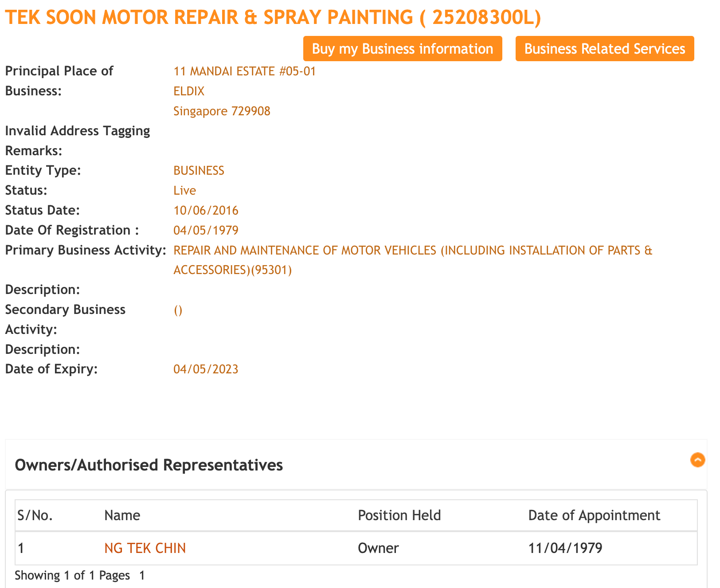The image size is (720, 588).
Task: Click the Date of Appointment column header
Action: click(x=594, y=515)
